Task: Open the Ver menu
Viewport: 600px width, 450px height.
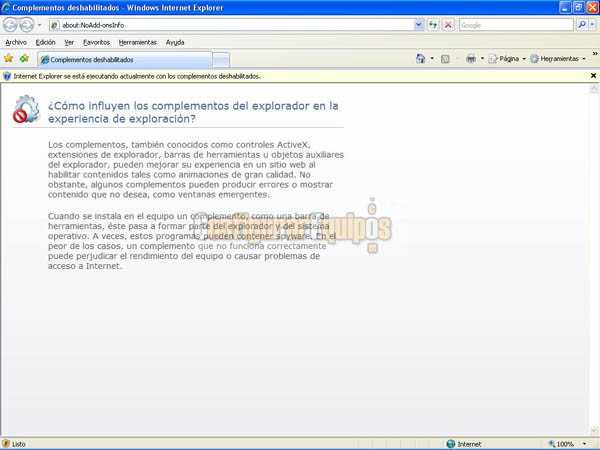Action: coord(69,42)
